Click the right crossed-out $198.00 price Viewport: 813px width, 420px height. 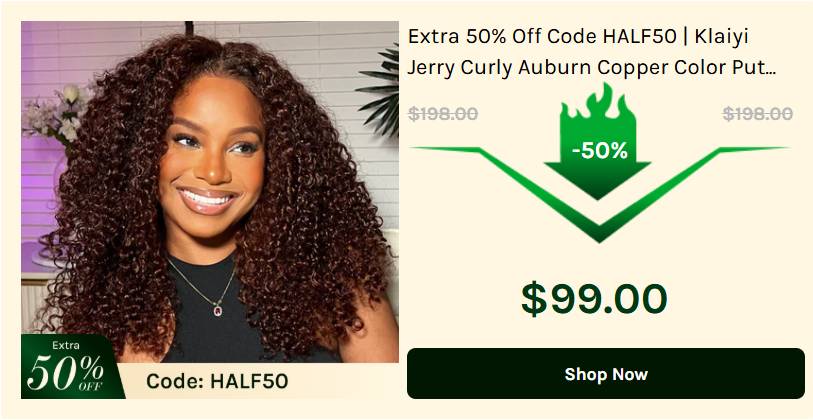tap(758, 114)
